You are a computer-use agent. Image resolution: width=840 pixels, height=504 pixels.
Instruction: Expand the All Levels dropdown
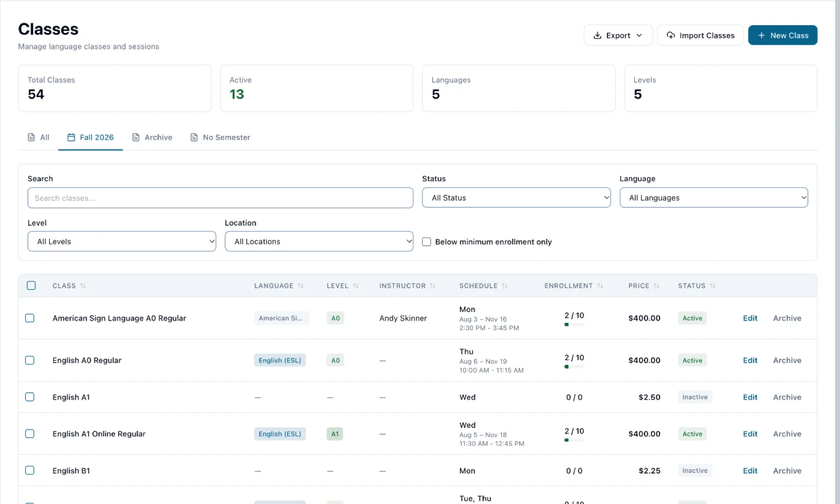click(x=122, y=241)
